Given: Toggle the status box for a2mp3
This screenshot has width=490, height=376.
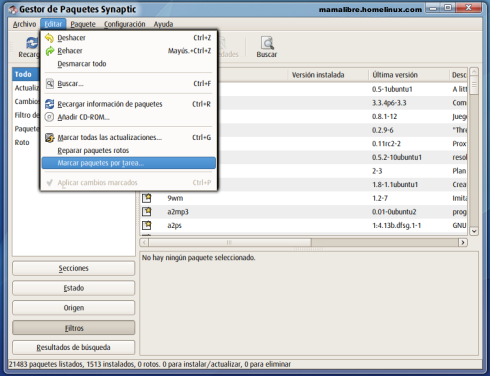Looking at the screenshot, I should tap(147, 212).
